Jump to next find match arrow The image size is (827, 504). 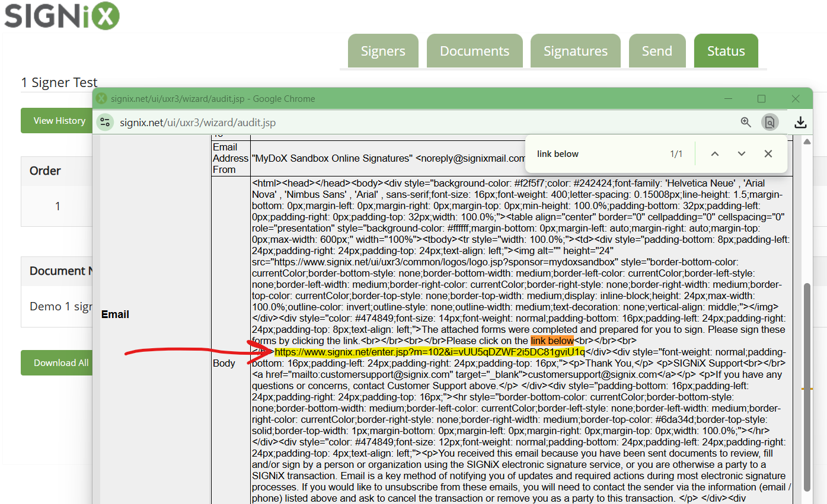[x=741, y=154]
